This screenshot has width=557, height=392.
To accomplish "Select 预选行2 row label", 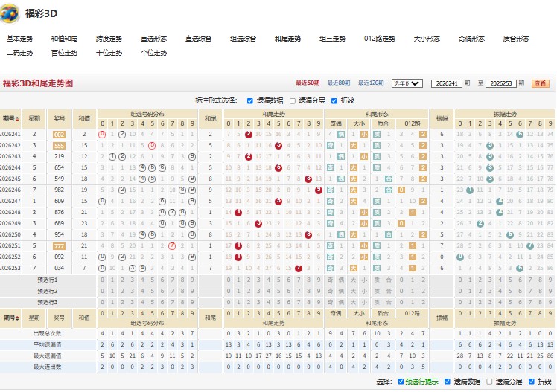I will click(48, 292).
